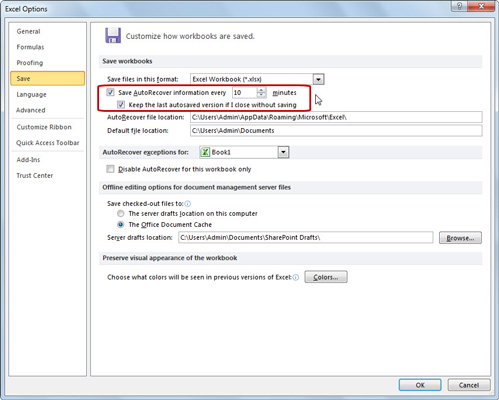The width and height of the screenshot is (499, 400).
Task: Toggle Save AutoRecover information checkbox
Action: click(110, 92)
